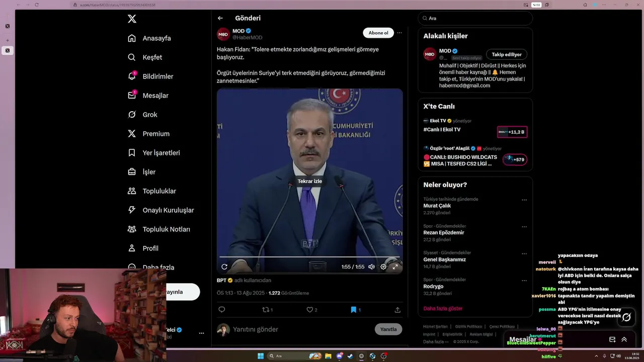Open options for Murat Çalık trend
The height and width of the screenshot is (362, 644).
[x=524, y=200]
